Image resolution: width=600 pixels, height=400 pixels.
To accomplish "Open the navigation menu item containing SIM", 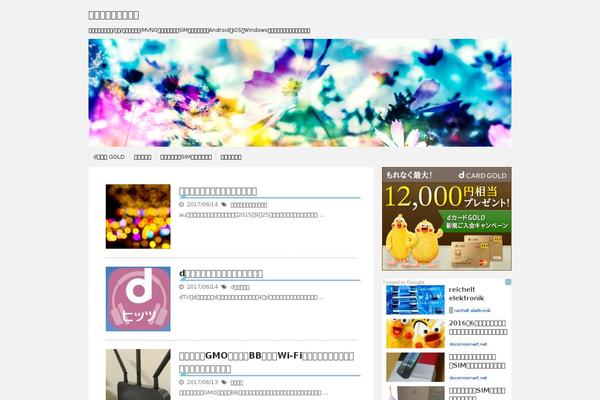I will click(186, 157).
